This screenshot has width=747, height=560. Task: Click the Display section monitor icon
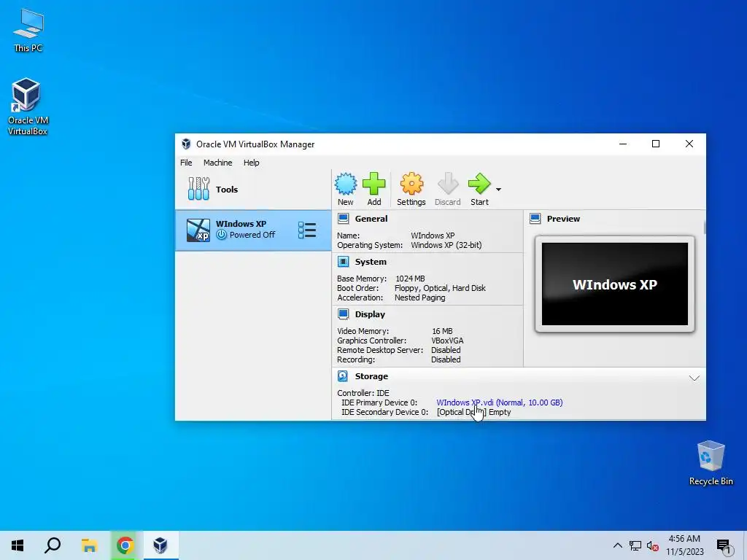[x=343, y=314]
